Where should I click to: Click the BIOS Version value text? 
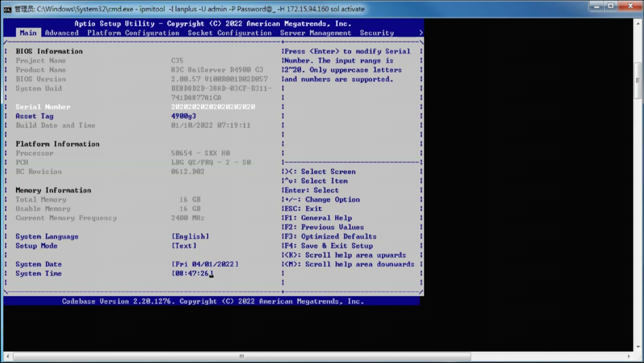(219, 79)
